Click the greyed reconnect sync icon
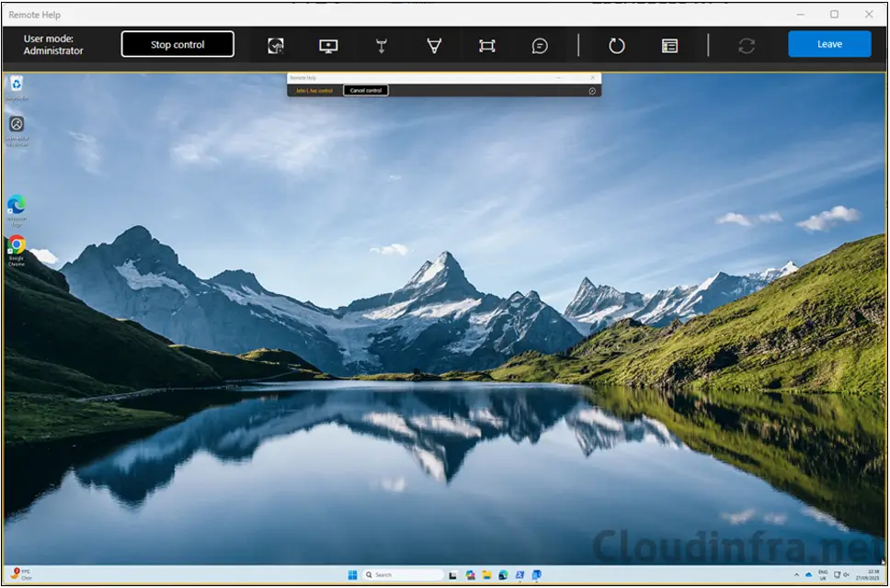The width and height of the screenshot is (890, 588). pos(747,46)
